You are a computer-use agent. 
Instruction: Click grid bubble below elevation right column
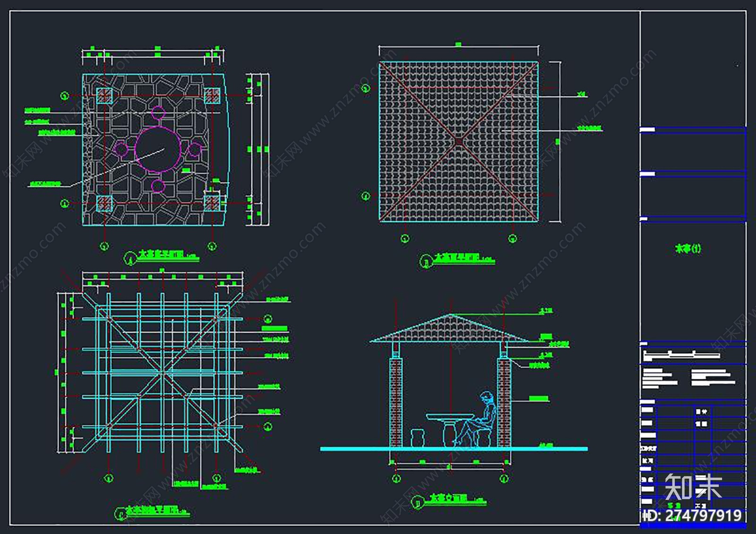pyautogui.click(x=504, y=479)
